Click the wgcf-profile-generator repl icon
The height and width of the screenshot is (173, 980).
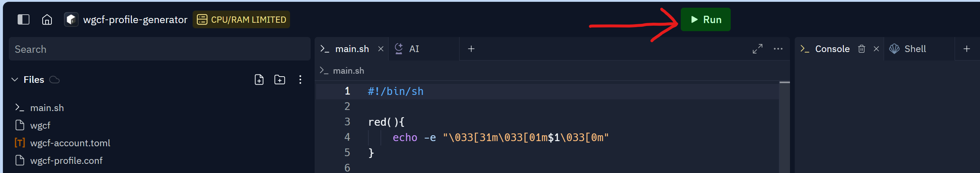pos(71,19)
